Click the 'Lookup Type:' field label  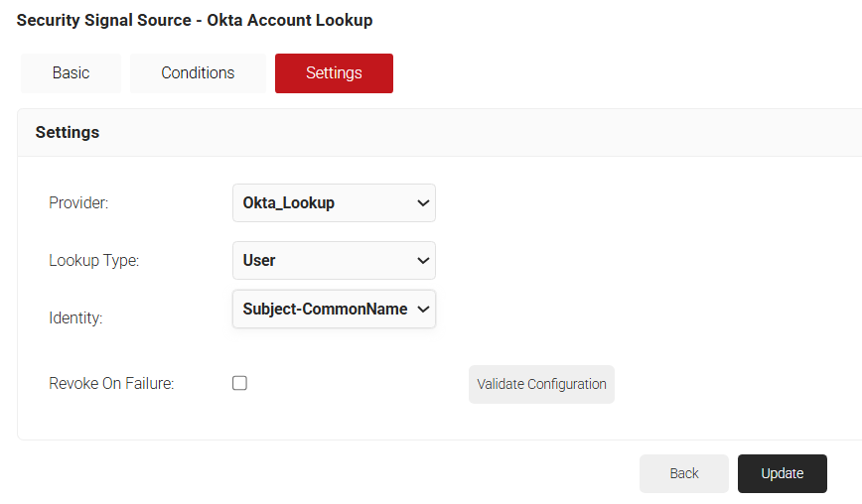pyautogui.click(x=94, y=261)
